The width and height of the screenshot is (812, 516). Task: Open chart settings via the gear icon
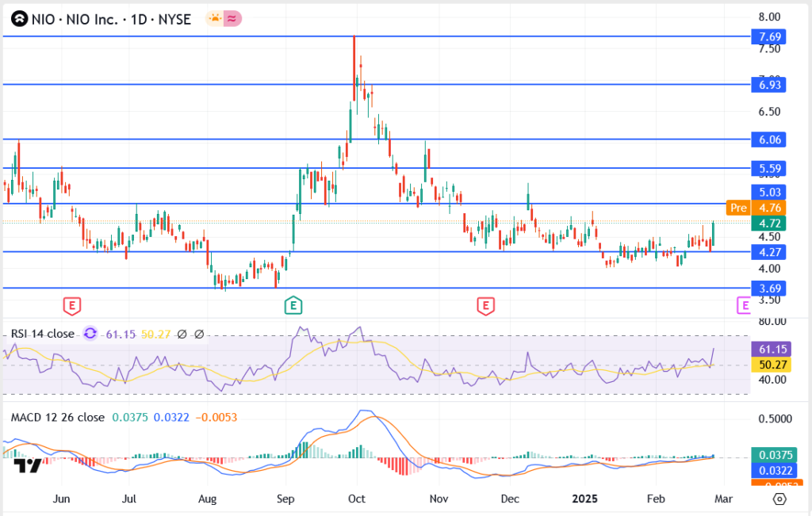[x=779, y=499]
